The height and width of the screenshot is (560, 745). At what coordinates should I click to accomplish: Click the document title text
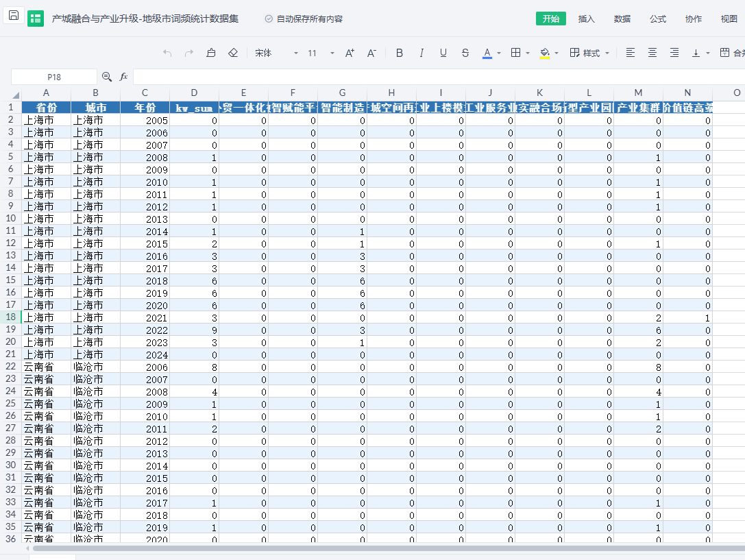pyautogui.click(x=145, y=19)
